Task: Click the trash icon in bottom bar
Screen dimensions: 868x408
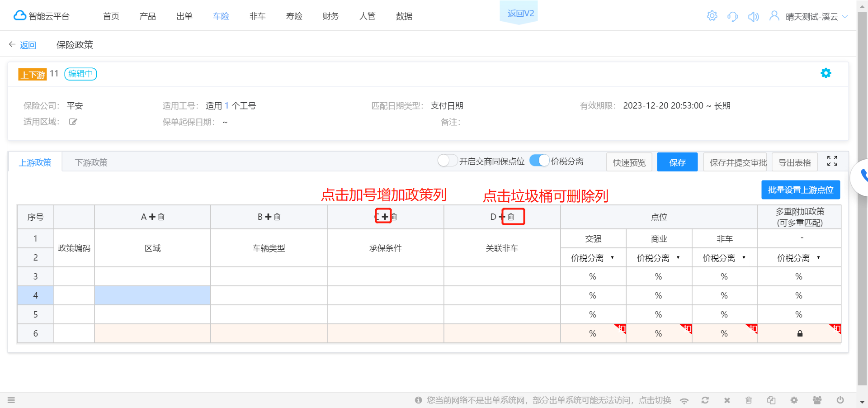Action: pos(749,400)
